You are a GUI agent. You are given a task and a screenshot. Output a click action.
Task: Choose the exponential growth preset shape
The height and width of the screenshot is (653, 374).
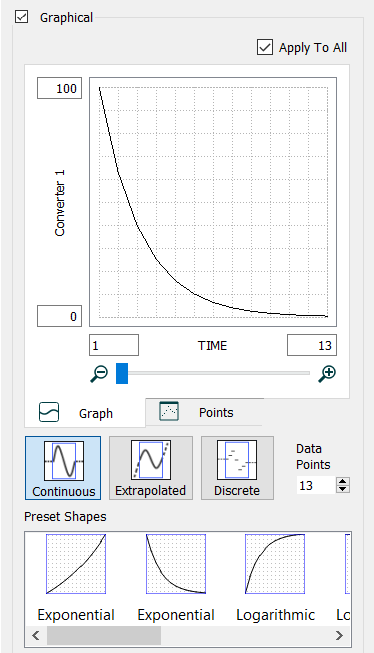(x=76, y=564)
